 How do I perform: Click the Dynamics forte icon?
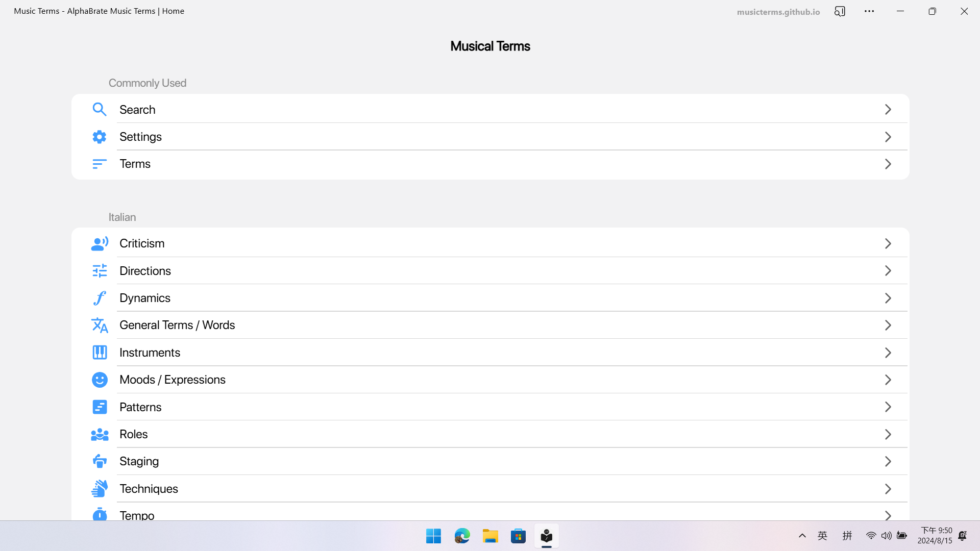100,298
